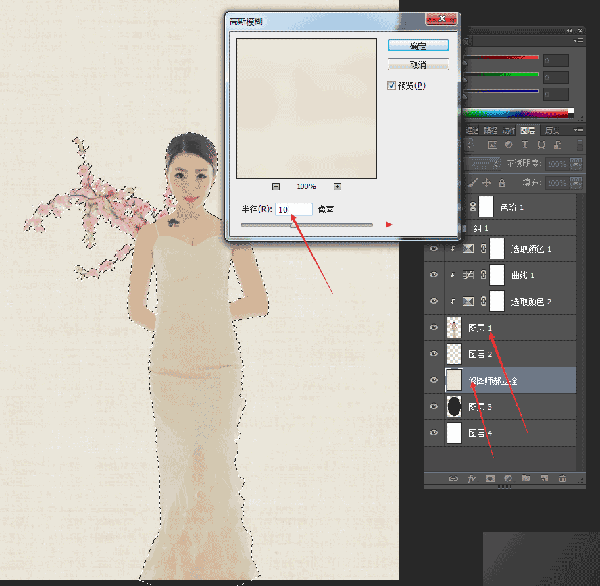
Task: Delete layer using trash icon
Action: [x=562, y=478]
